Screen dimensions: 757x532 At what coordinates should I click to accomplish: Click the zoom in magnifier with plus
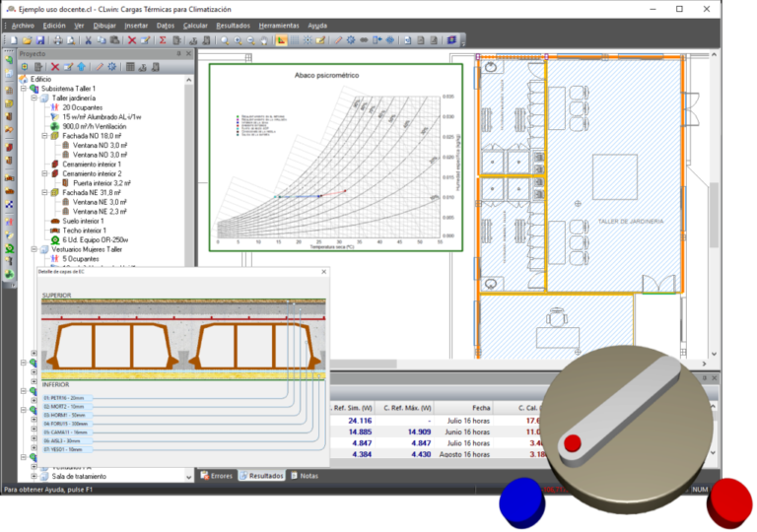(x=238, y=40)
